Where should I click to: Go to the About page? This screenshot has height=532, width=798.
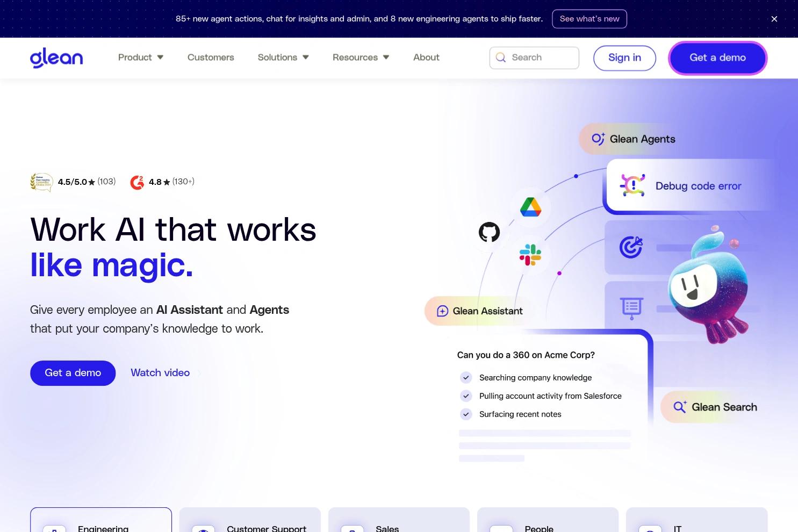coord(426,57)
